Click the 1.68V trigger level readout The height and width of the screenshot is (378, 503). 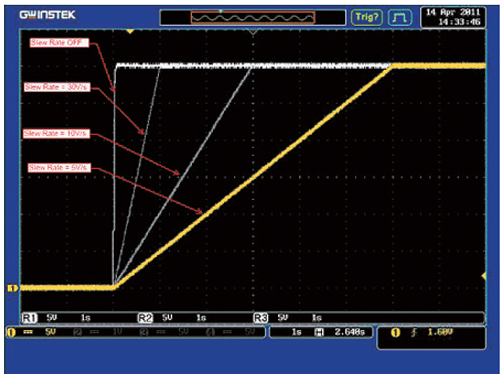tap(440, 332)
